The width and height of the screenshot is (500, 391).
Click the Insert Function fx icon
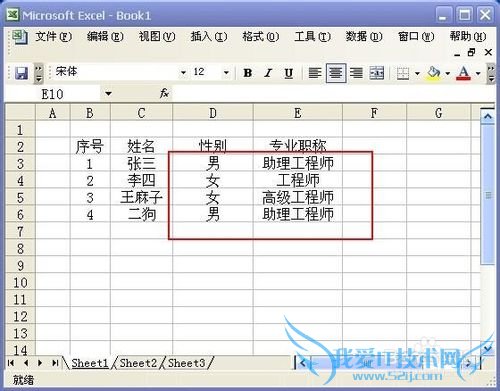164,93
